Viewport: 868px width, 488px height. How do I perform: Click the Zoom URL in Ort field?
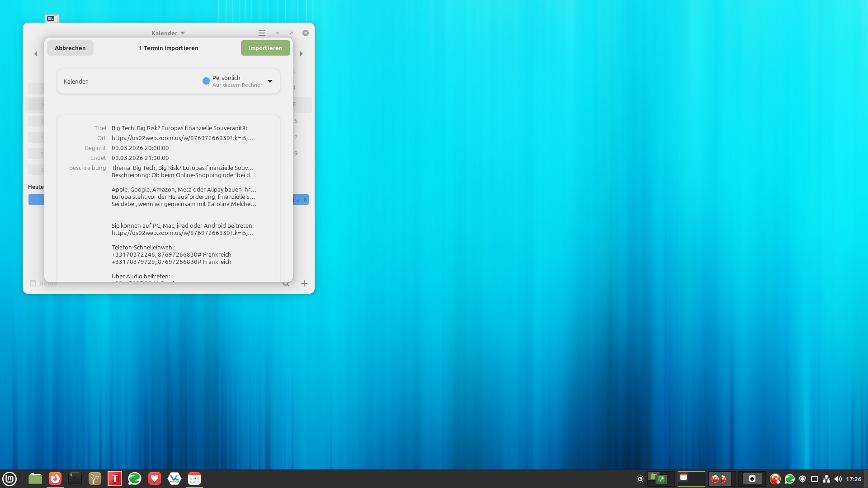[x=183, y=138]
